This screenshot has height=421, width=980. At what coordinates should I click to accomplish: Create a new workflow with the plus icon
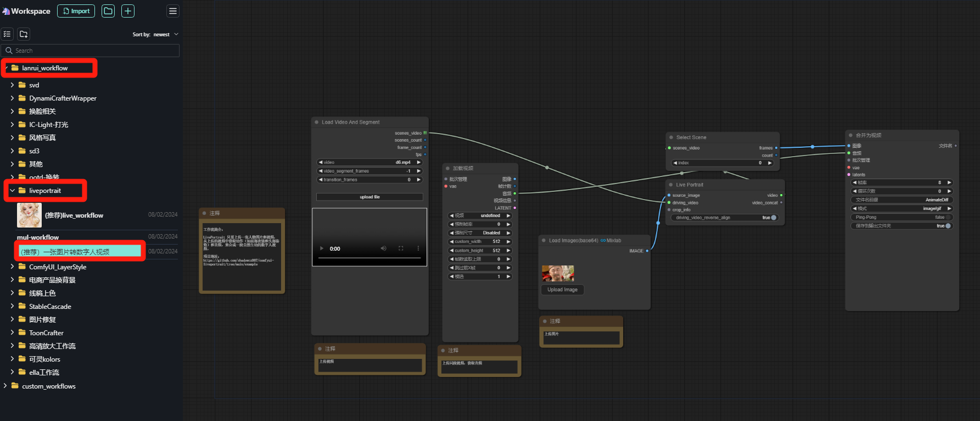point(128,11)
